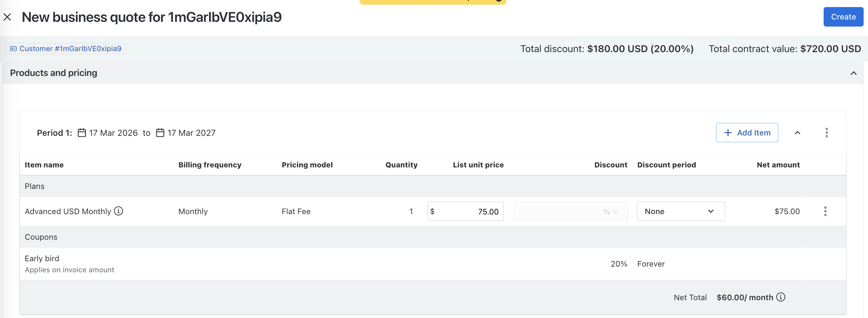
Task: Click the blue Create button
Action: point(843,17)
